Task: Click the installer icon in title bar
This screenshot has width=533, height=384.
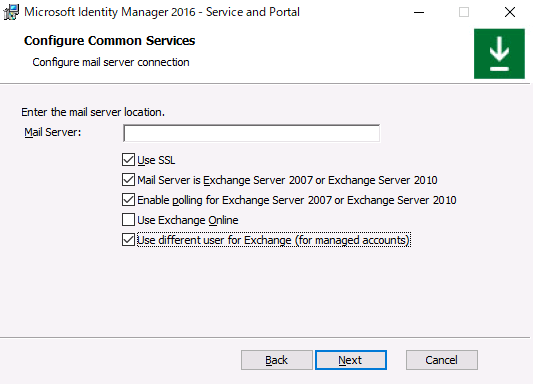Action: 11,12
